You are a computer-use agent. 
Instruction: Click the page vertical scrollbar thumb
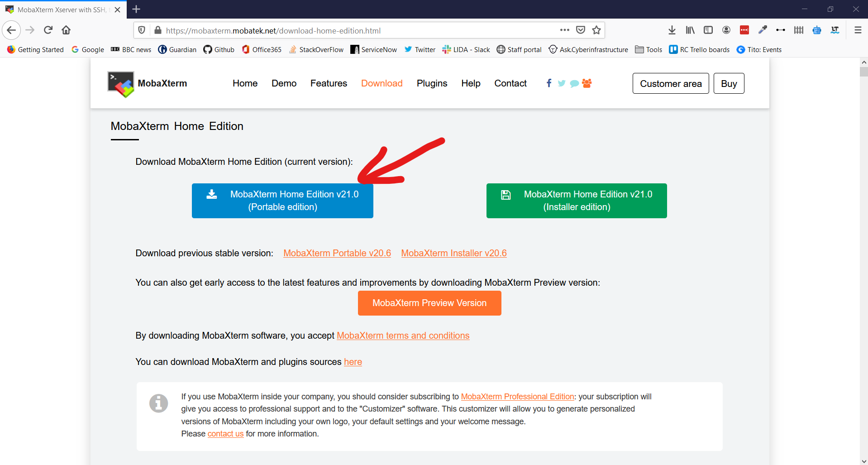click(864, 72)
